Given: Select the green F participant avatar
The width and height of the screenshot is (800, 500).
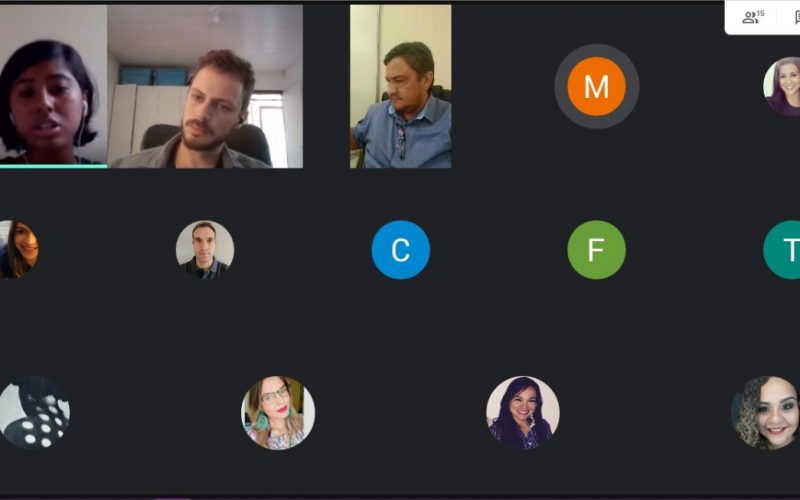Looking at the screenshot, I should 596,249.
